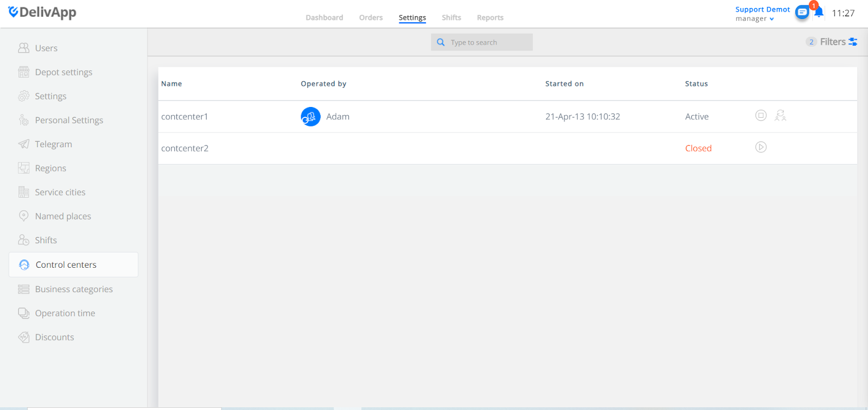Click the change operator icon for contcenter1
This screenshot has width=868, height=410.
pos(780,115)
